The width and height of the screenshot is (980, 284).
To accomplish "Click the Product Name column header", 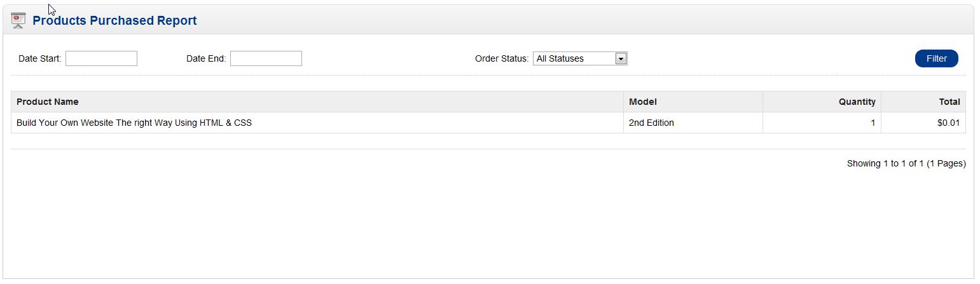I will pos(48,102).
